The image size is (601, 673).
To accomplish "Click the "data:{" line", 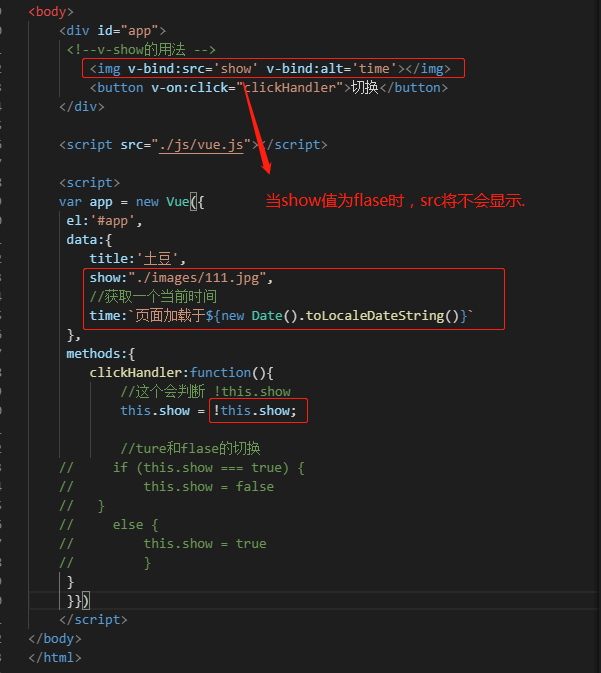I will (x=89, y=240).
